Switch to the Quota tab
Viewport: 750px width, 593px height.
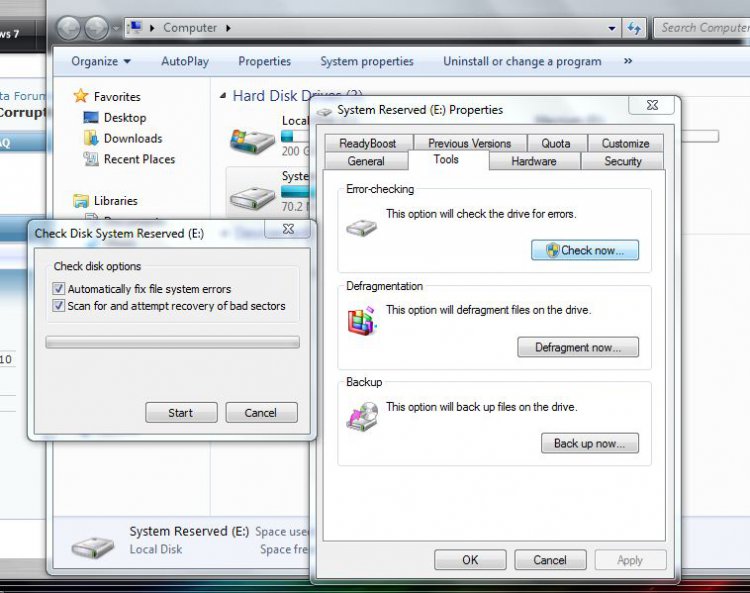(556, 143)
